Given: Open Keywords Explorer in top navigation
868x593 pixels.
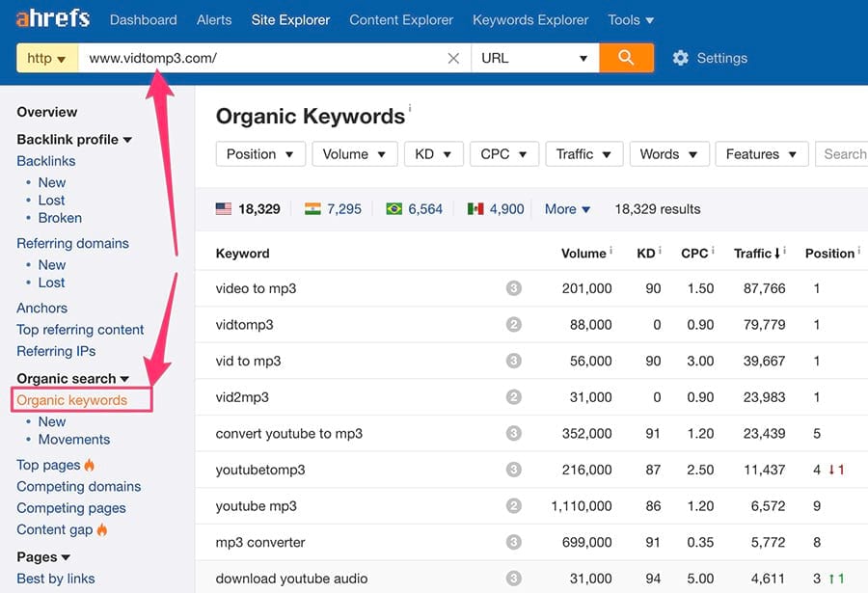Looking at the screenshot, I should (x=530, y=19).
